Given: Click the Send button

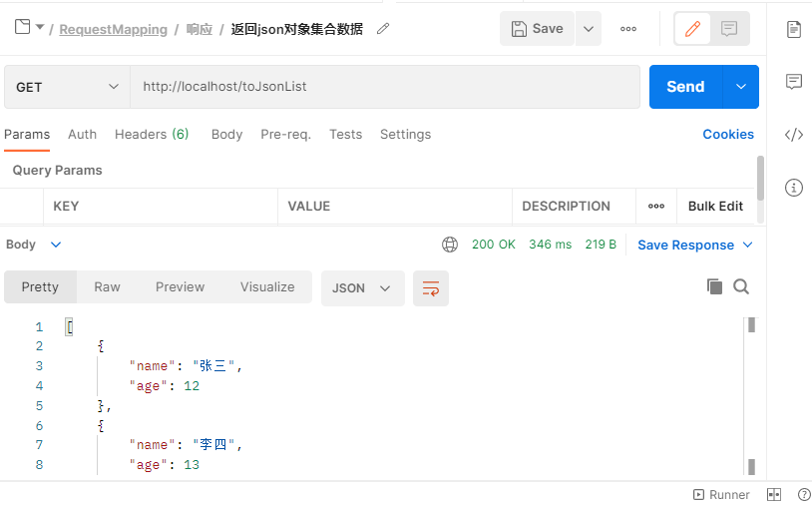Looking at the screenshot, I should 685,87.
